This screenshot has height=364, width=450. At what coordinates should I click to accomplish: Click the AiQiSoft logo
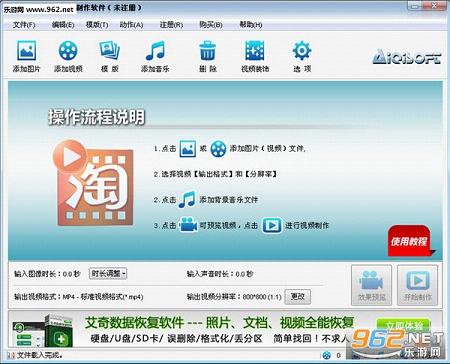pos(407,57)
